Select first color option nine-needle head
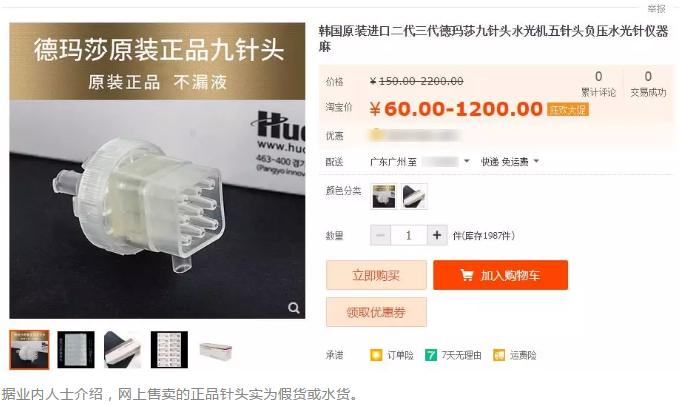680x404 pixels. 383,196
